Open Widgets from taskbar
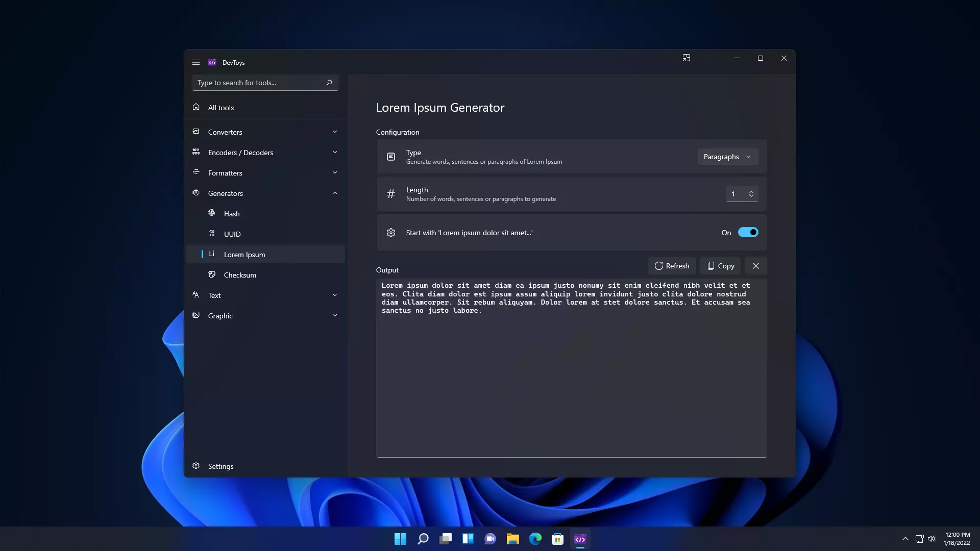980x551 pixels. coord(468,539)
